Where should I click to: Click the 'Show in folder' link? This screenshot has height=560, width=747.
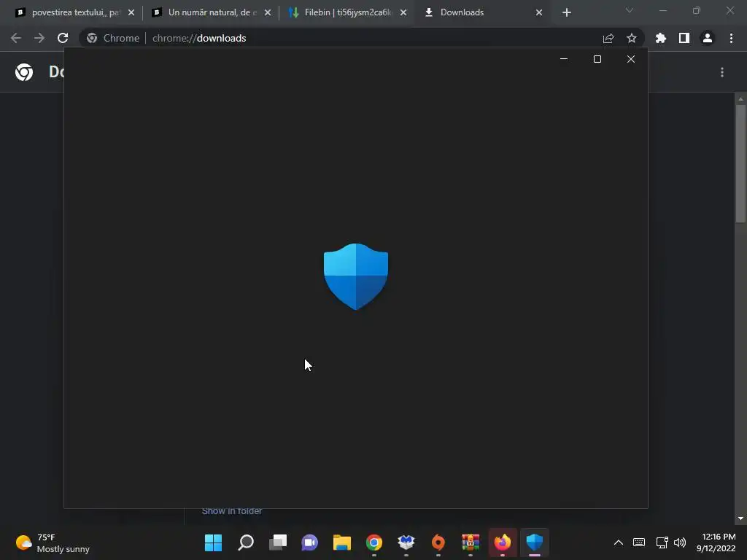231,511
